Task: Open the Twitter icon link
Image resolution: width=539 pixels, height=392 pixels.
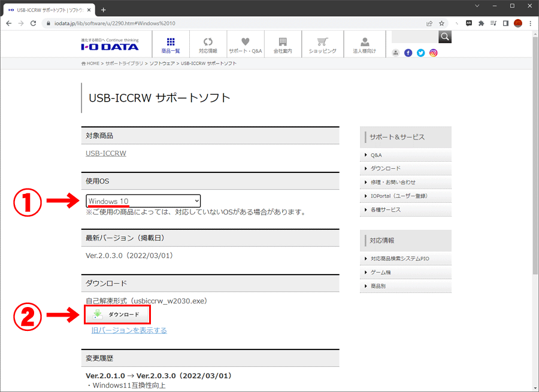Action: pos(421,53)
